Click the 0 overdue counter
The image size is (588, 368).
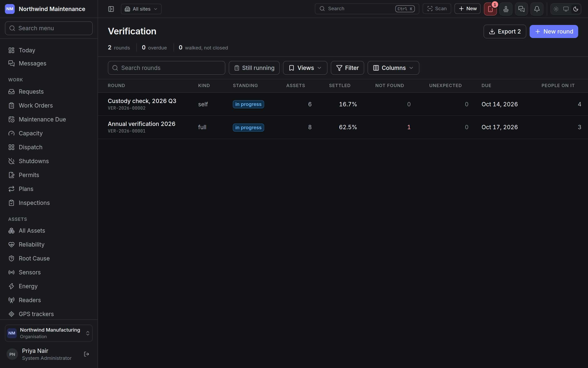pyautogui.click(x=154, y=48)
